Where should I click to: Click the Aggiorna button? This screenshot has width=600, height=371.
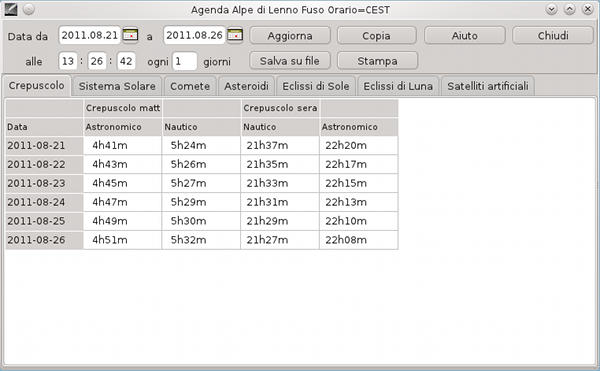290,36
